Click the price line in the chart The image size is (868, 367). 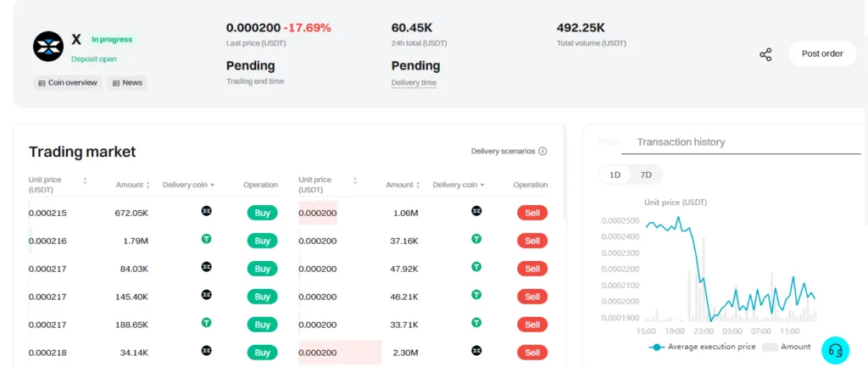click(731, 269)
